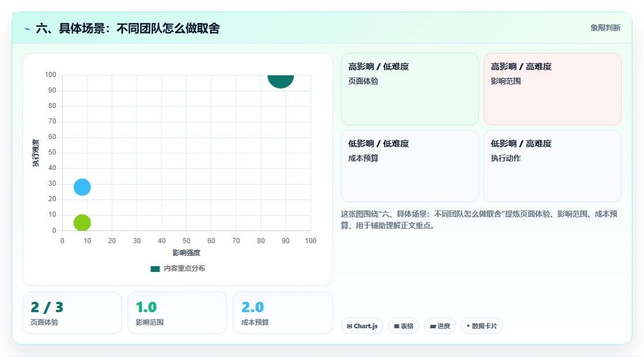This screenshot has height=357, width=644.
Task: Select the 2.0 成本预算 stat card
Action: (282, 313)
